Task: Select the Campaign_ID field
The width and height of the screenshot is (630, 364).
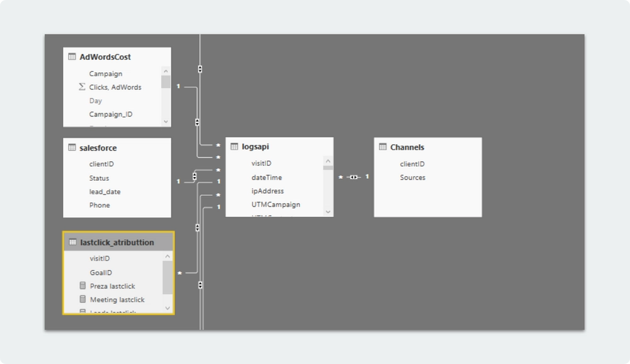Action: coord(111,114)
